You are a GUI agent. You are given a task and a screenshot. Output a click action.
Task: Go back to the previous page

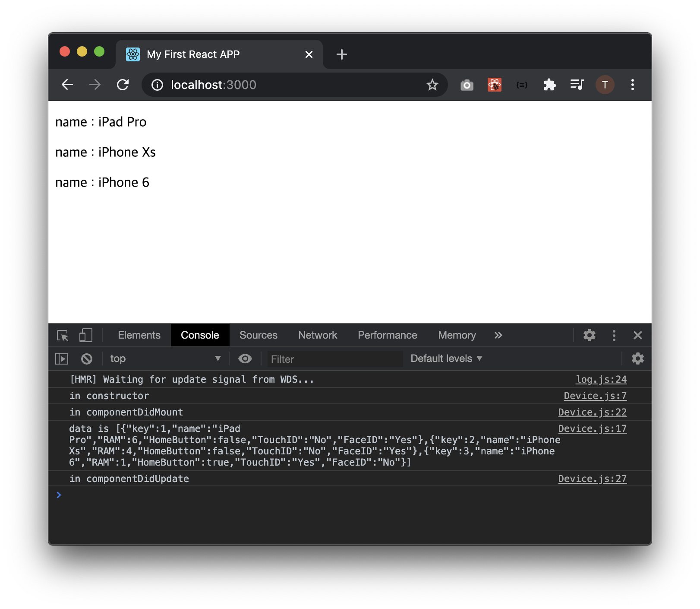tap(67, 85)
